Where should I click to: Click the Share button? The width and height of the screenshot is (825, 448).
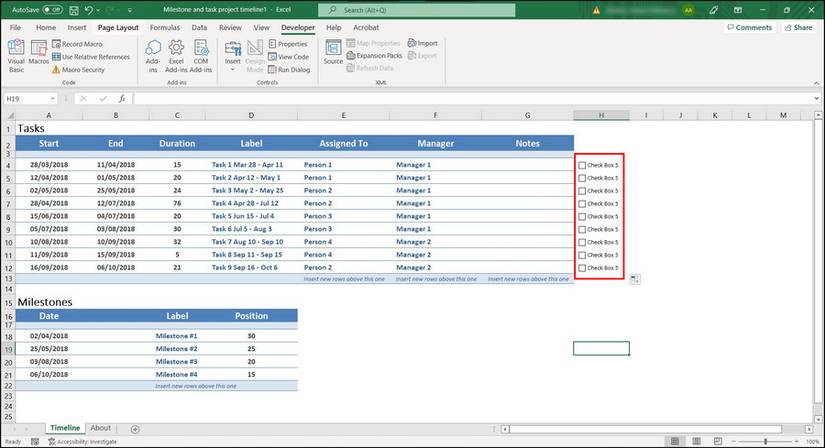click(x=798, y=28)
